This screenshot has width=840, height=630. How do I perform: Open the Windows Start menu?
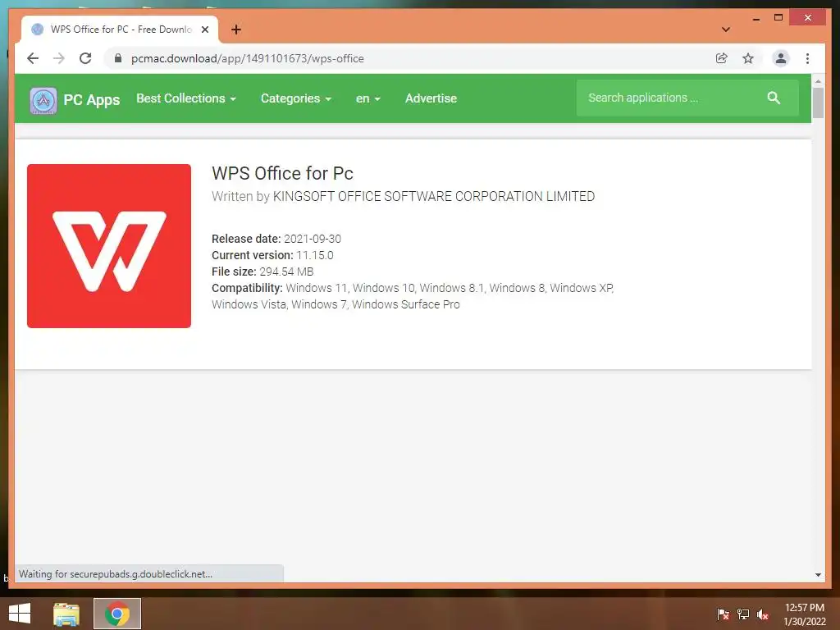(x=20, y=614)
